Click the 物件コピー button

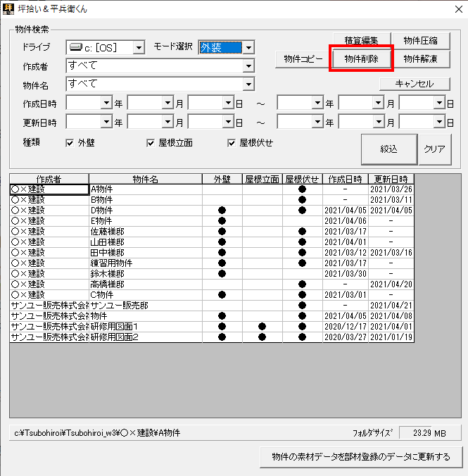tap(303, 59)
